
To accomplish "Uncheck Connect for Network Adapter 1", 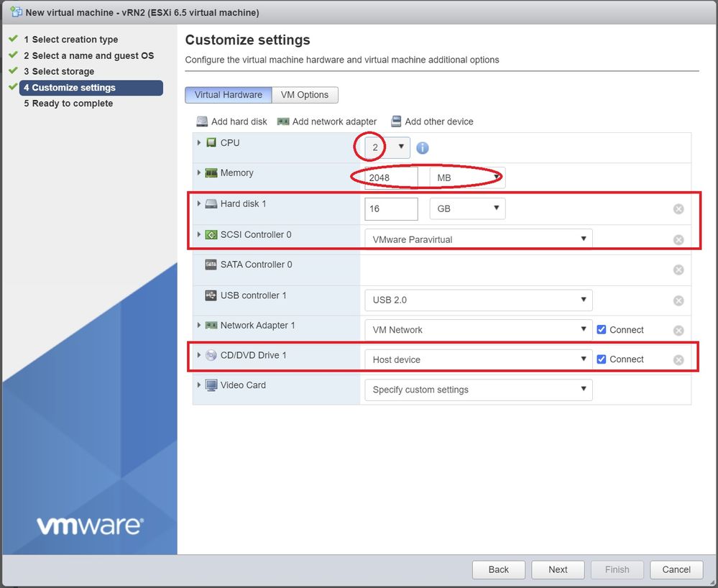I will pos(602,330).
